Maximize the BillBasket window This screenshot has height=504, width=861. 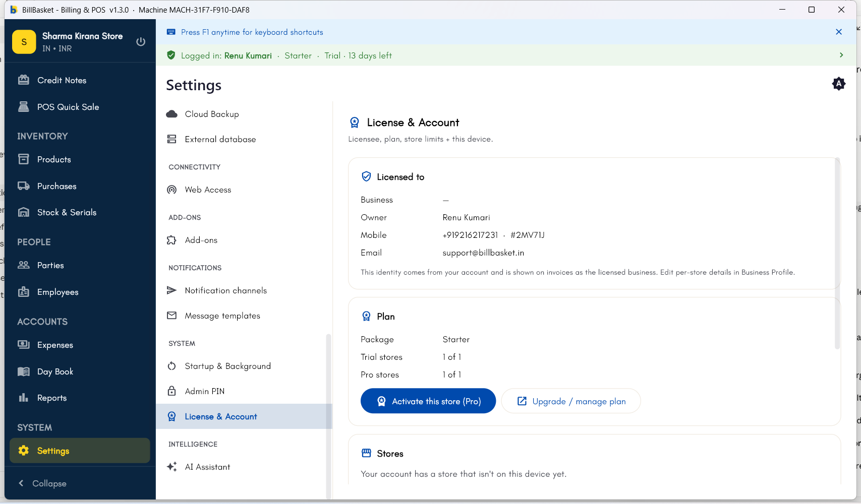click(812, 10)
